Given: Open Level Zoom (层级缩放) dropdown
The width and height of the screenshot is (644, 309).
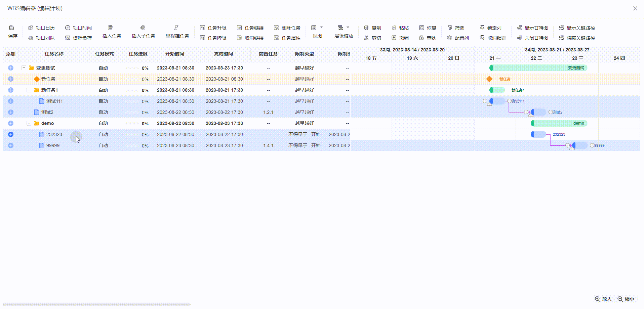Looking at the screenshot, I should [344, 28].
